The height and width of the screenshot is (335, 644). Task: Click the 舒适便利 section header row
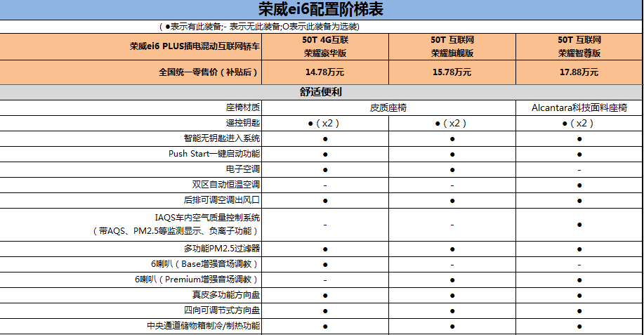321,92
